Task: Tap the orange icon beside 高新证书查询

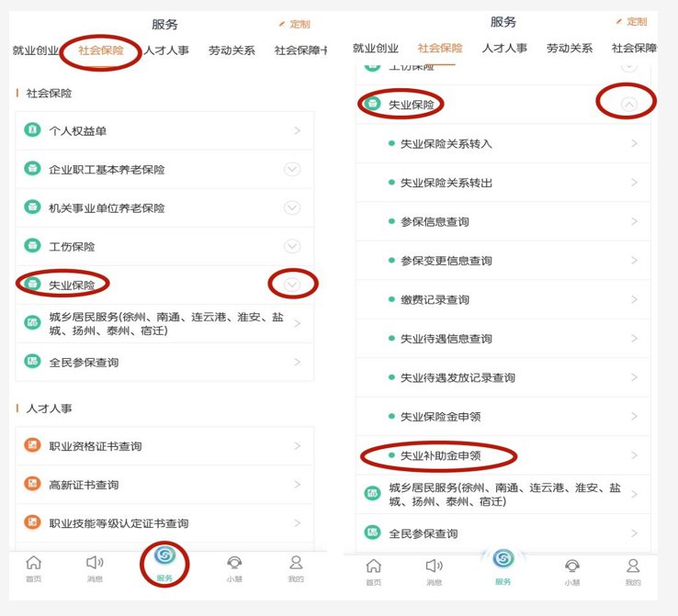Action: click(32, 484)
